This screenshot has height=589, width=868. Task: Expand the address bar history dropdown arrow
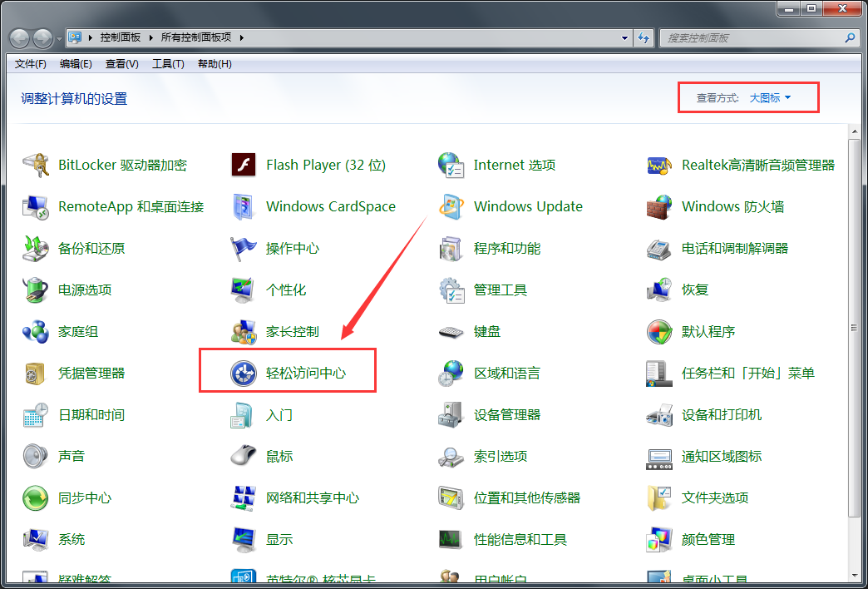tap(625, 38)
